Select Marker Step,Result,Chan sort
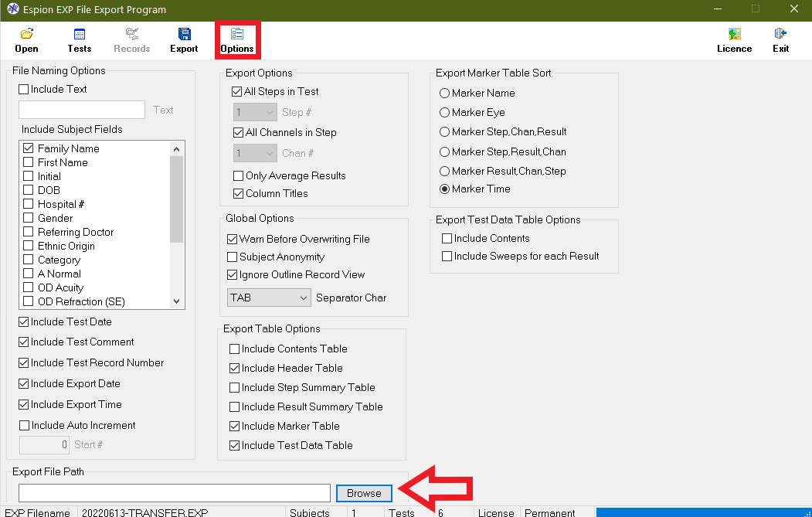Screen dimensions: 812x517 (x=444, y=151)
